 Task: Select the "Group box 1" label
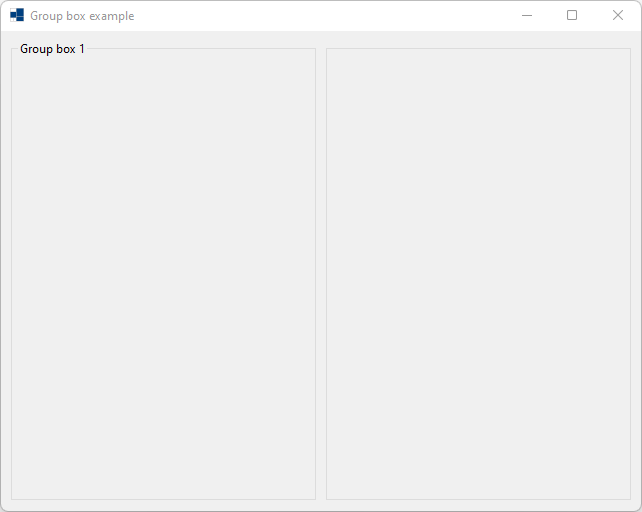[52, 49]
